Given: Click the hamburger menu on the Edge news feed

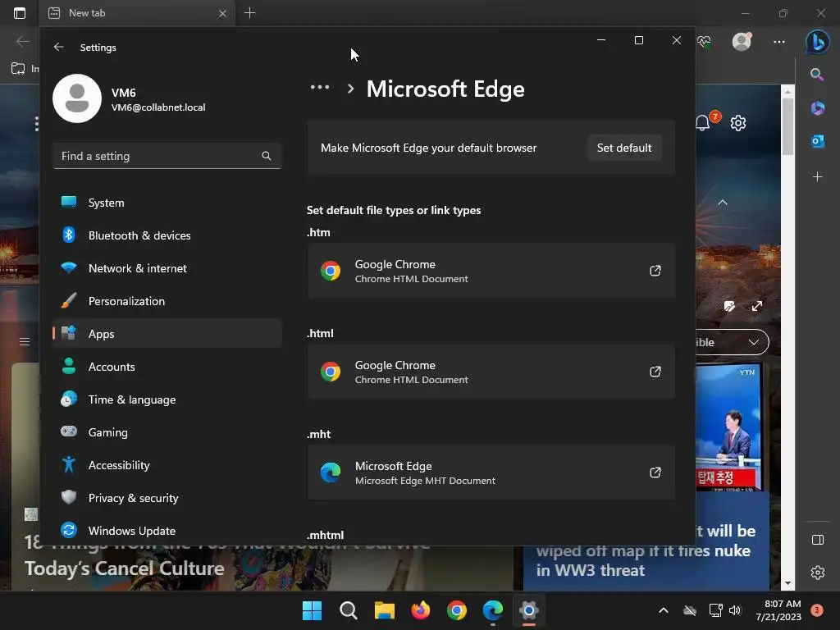Looking at the screenshot, I should [25, 342].
